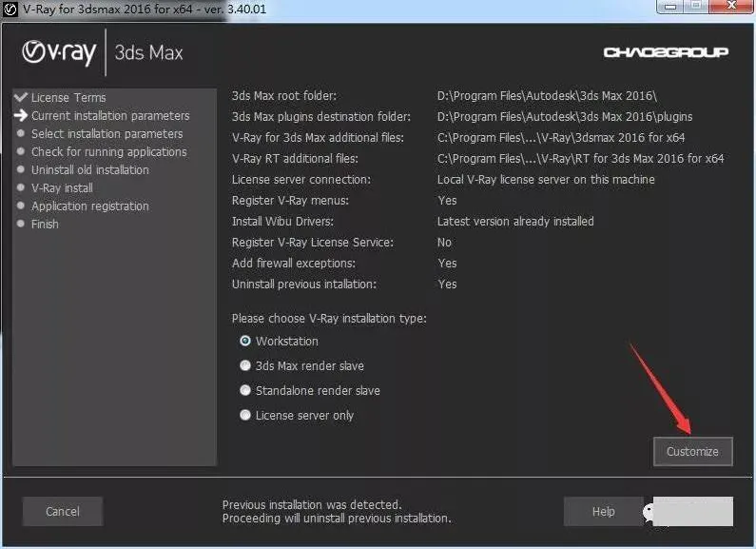
Task: Select the Select installation parameters step
Action: (x=107, y=133)
